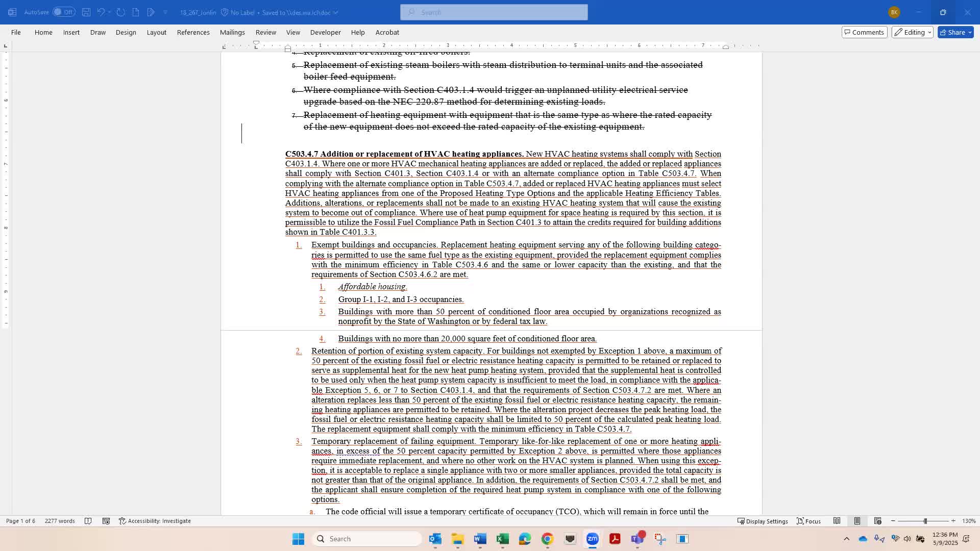Switch to the Draw tab
The width and height of the screenshot is (980, 551).
point(98,32)
